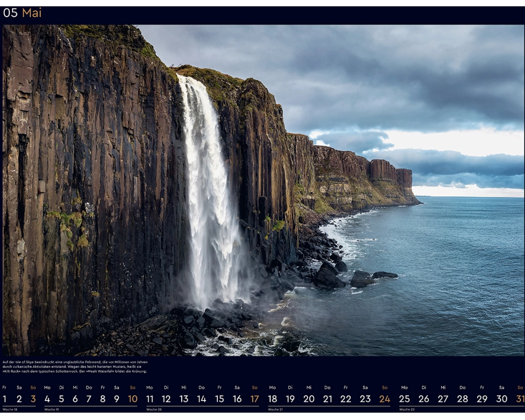
Task: Click the "05 Mai" month heading
Action: click(22, 13)
